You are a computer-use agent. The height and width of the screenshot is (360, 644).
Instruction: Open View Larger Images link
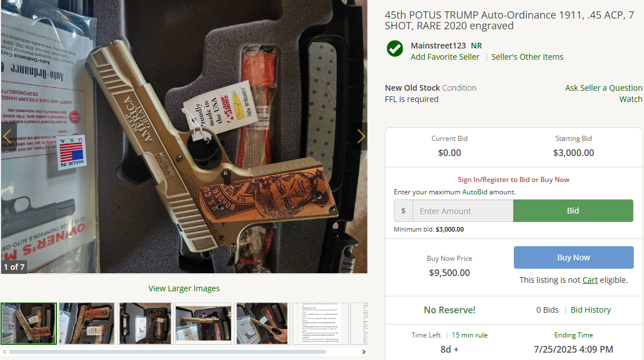pos(184,288)
